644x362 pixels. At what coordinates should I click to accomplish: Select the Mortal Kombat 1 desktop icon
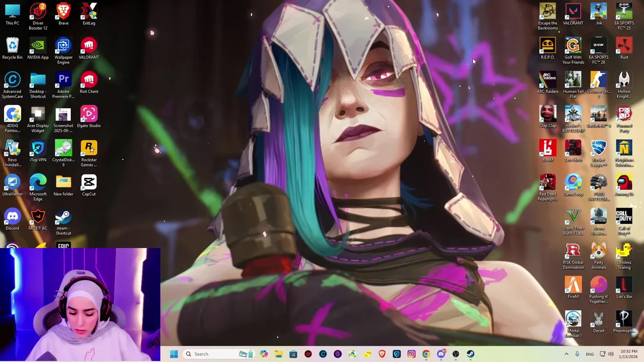[x=573, y=324]
